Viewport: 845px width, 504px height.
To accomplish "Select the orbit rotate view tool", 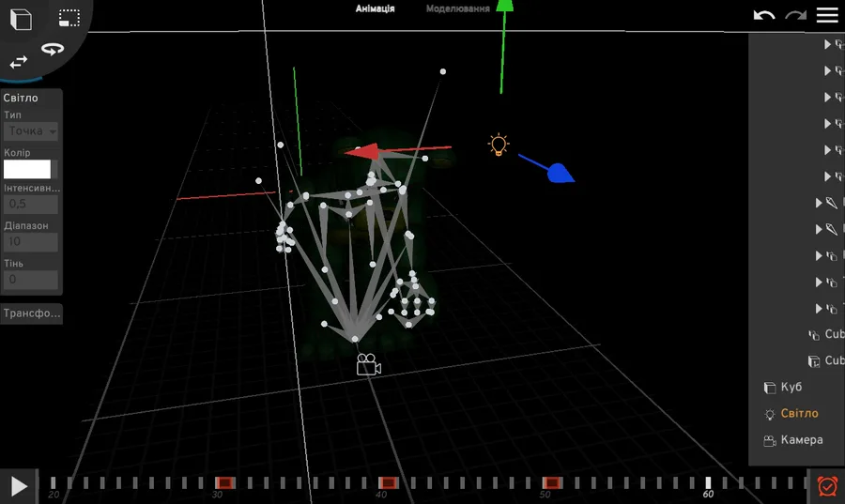I will 53,49.
